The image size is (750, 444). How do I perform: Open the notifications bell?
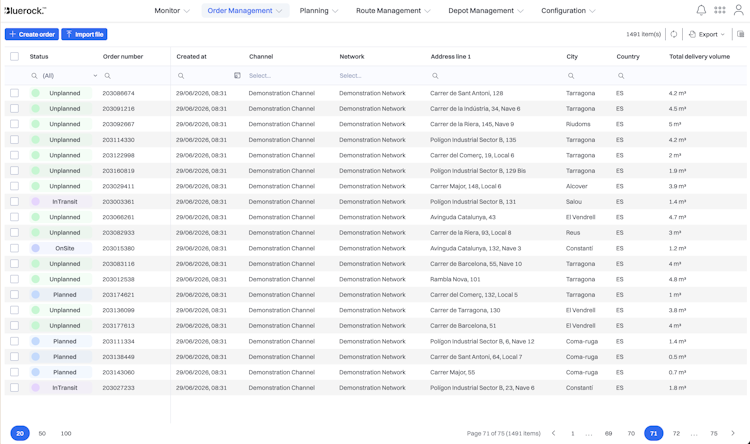click(x=701, y=10)
